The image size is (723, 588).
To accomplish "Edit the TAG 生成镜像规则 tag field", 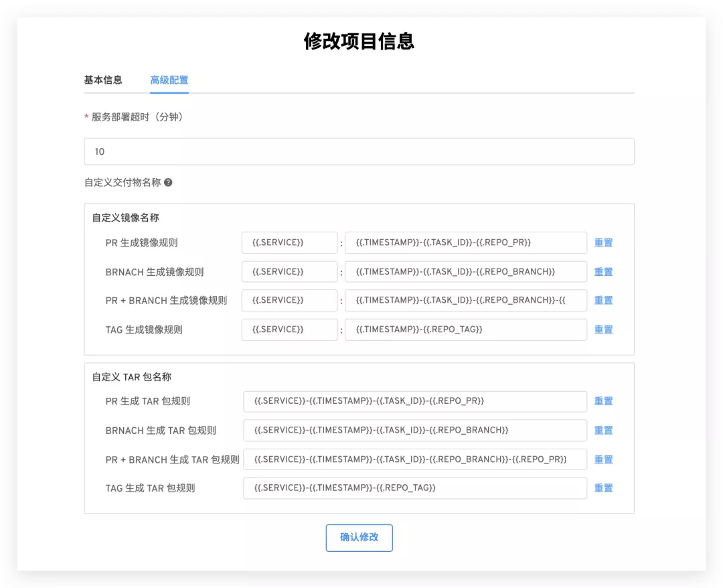I will 466,329.
